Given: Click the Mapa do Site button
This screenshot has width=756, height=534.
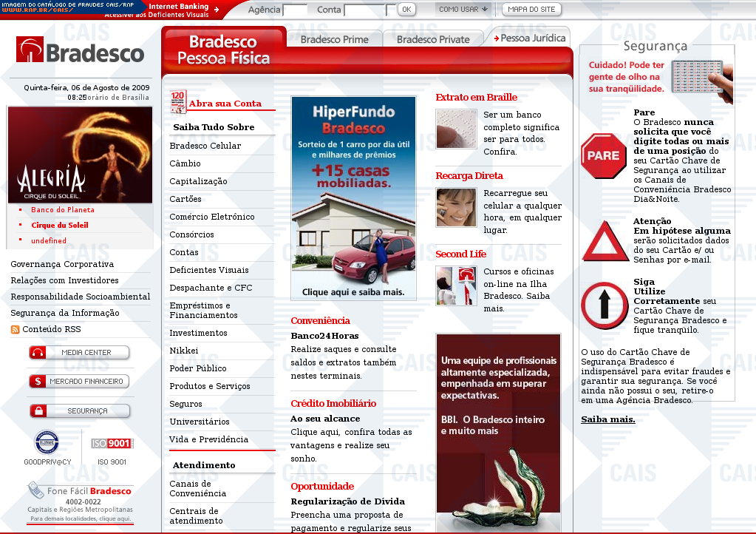Looking at the screenshot, I should tap(531, 10).
